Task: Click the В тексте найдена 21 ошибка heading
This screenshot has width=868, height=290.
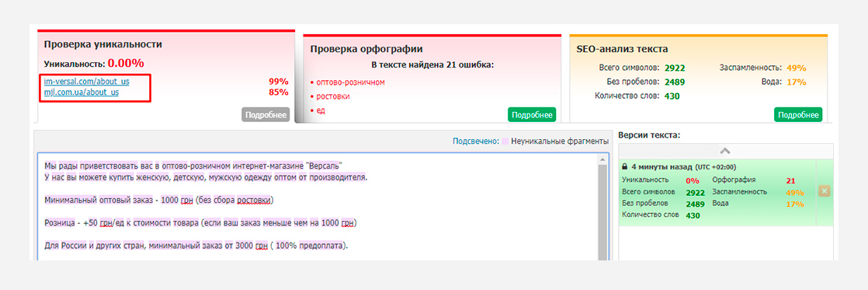Action: 432,65
